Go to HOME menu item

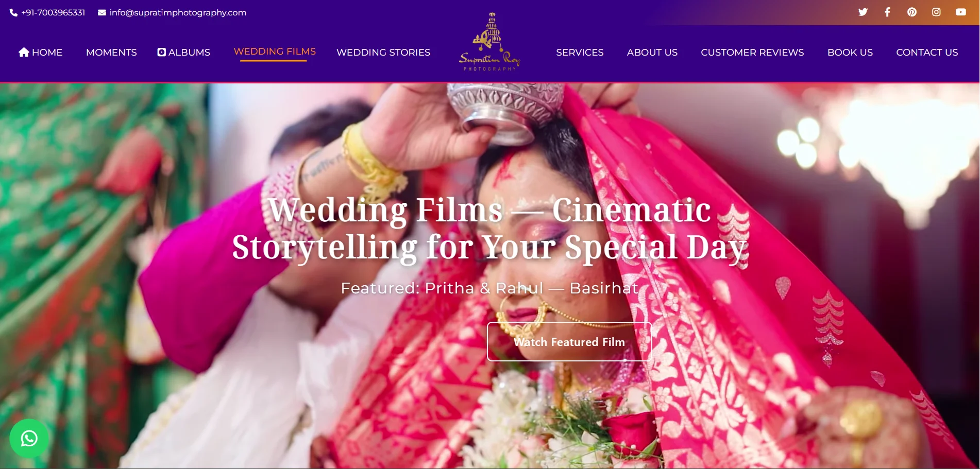(40, 52)
